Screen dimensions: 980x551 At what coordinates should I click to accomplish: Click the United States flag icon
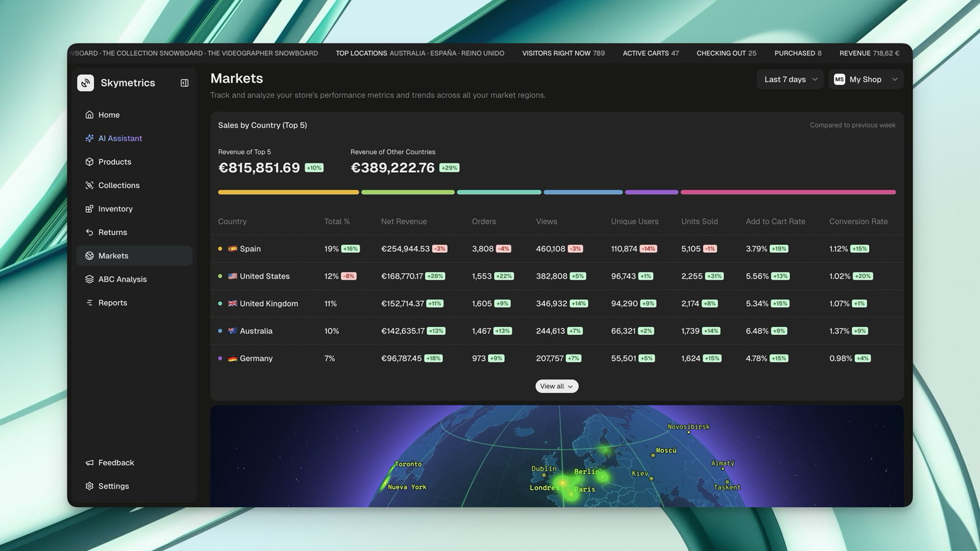[x=233, y=276]
